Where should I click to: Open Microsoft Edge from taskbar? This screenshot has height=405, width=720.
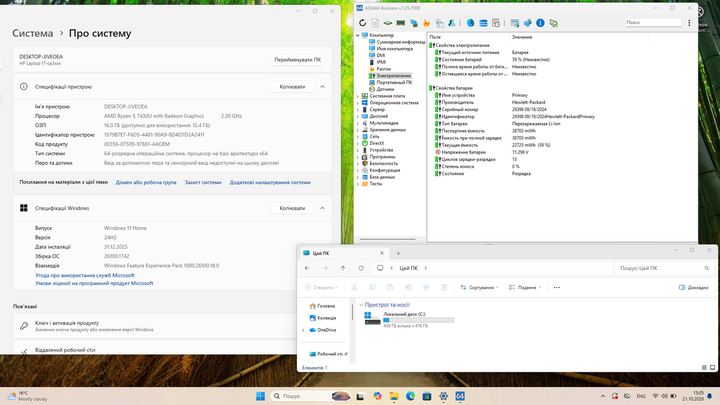(411, 396)
